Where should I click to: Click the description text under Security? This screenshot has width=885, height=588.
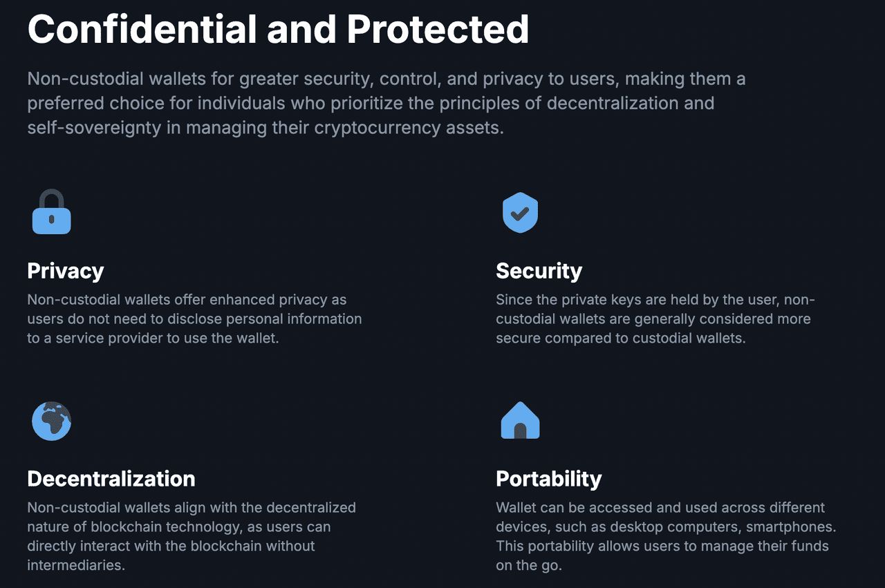click(x=653, y=319)
